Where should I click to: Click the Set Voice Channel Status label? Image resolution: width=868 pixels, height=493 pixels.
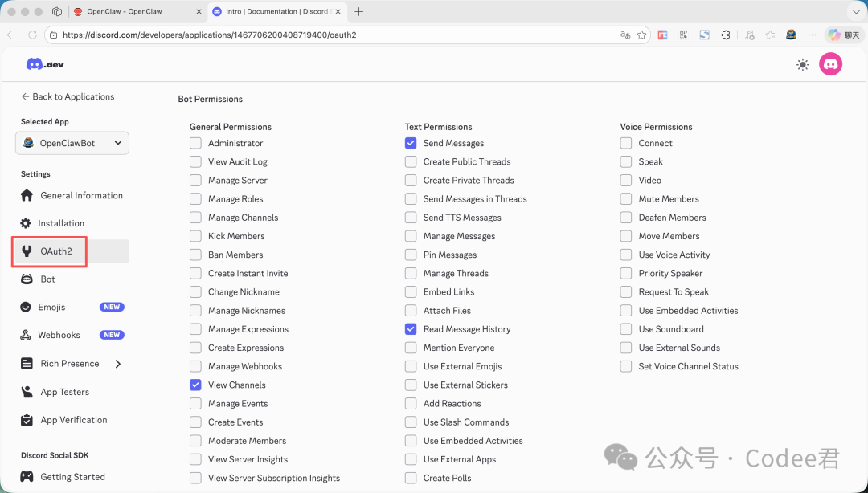point(688,366)
